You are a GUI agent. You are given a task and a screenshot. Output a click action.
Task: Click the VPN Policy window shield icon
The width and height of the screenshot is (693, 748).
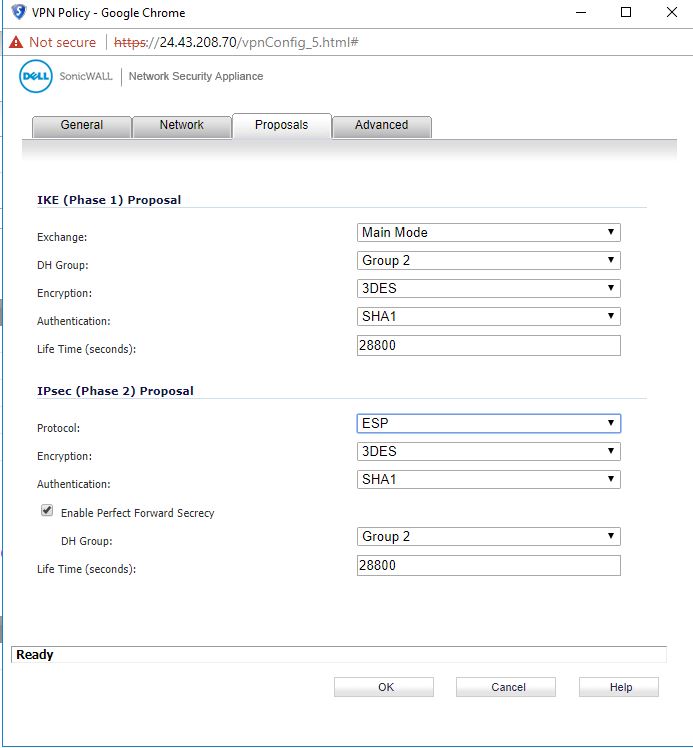(18, 13)
